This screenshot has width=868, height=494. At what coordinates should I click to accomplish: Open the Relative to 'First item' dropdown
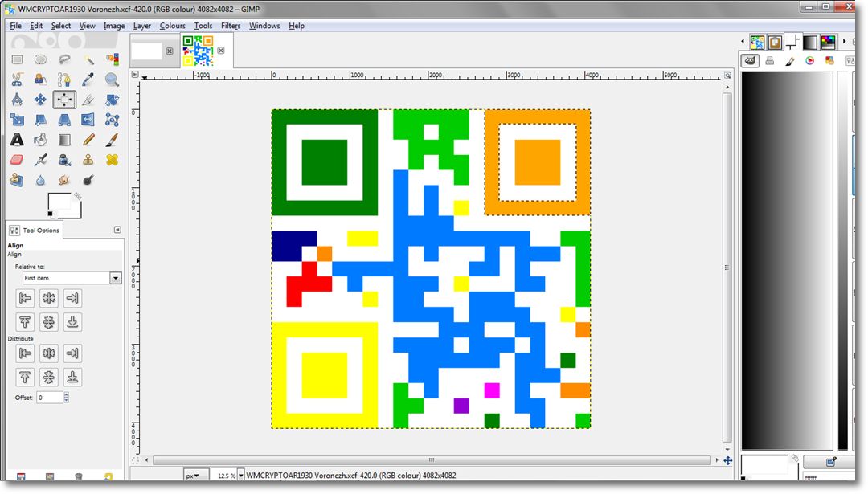click(x=72, y=278)
